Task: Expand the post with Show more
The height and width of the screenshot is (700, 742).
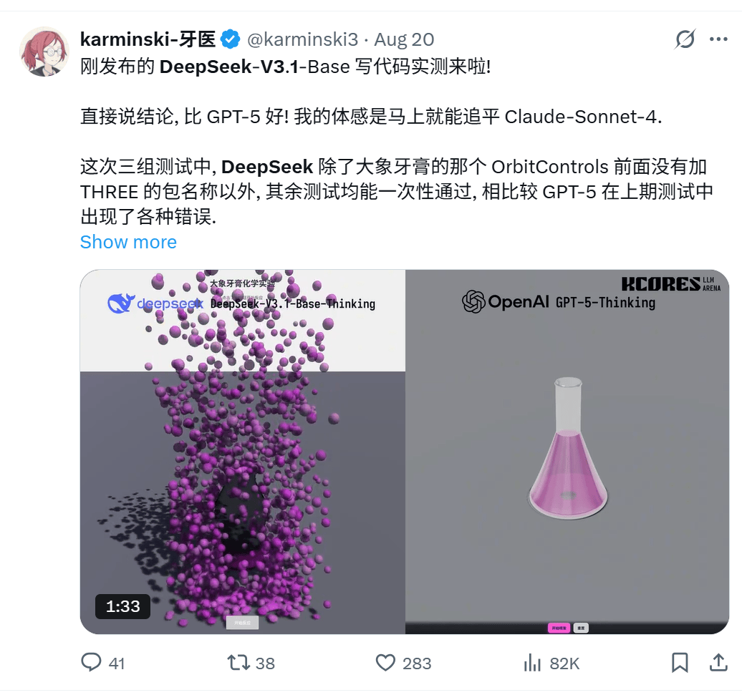Action: pos(128,242)
